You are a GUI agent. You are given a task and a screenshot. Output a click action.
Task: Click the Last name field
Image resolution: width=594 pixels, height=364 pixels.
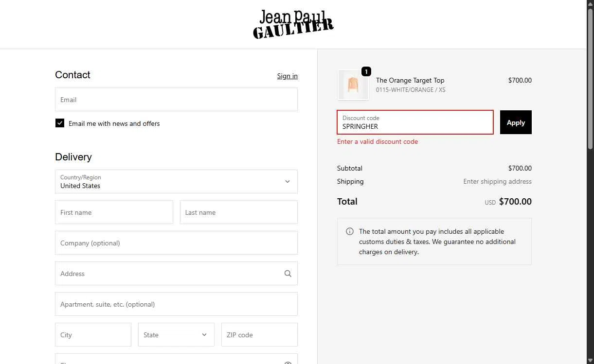(x=239, y=212)
